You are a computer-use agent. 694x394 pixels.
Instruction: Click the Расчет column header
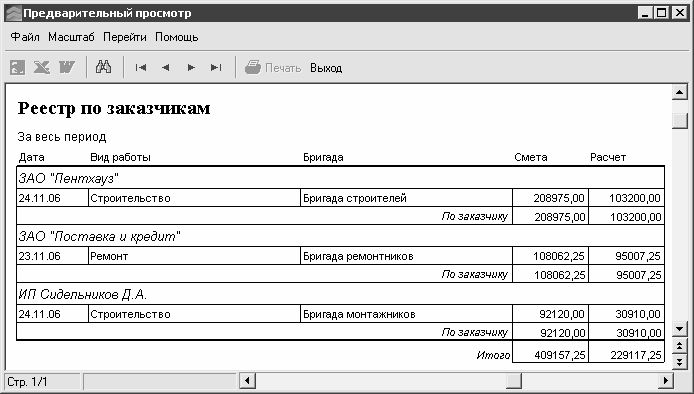click(x=608, y=158)
